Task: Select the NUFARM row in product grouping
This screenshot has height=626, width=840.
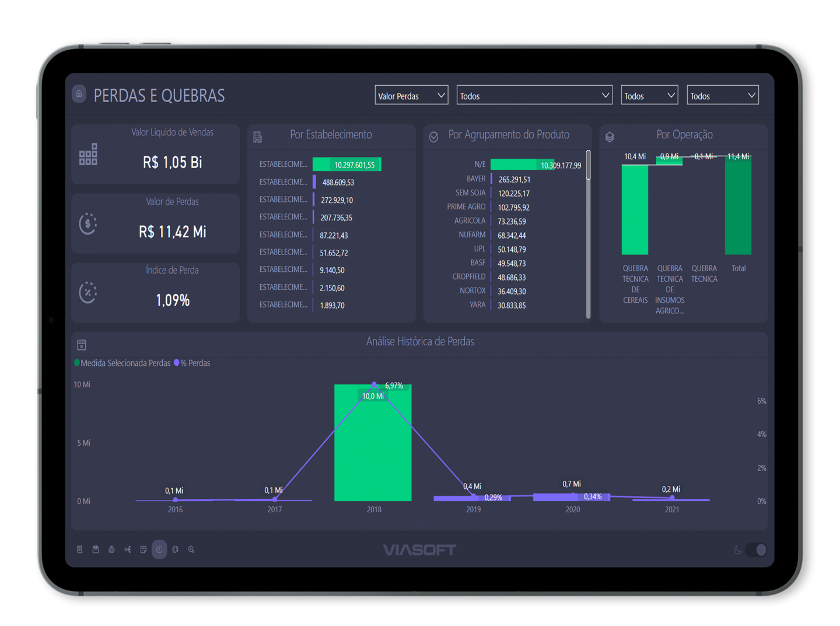Action: pos(472,235)
